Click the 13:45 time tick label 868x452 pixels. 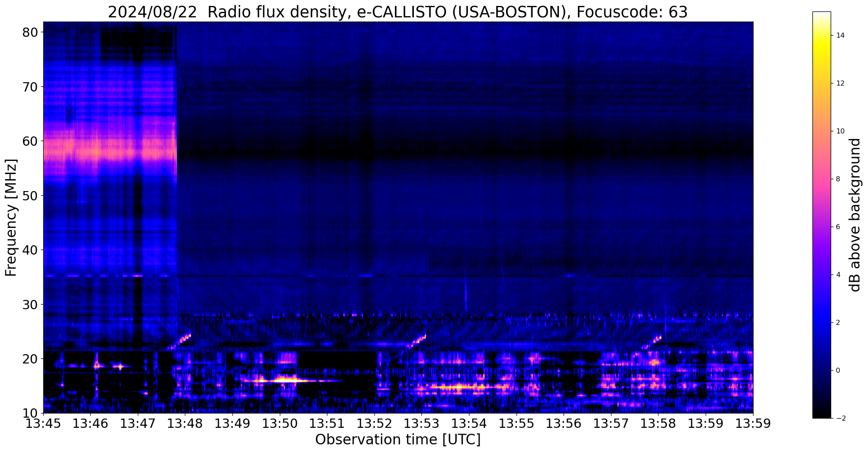43,424
